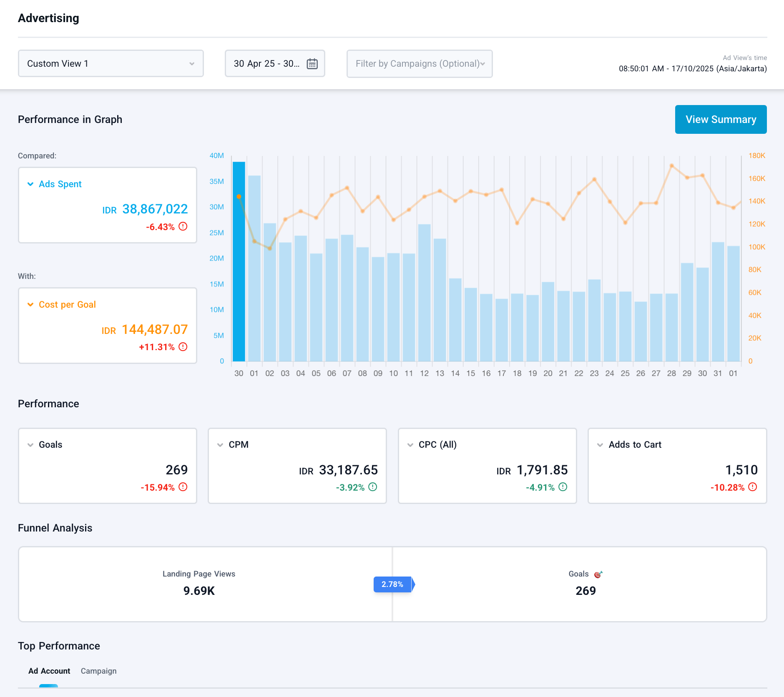This screenshot has height=697, width=784.
Task: Expand the Ads Spent metric selector
Action: 30,184
